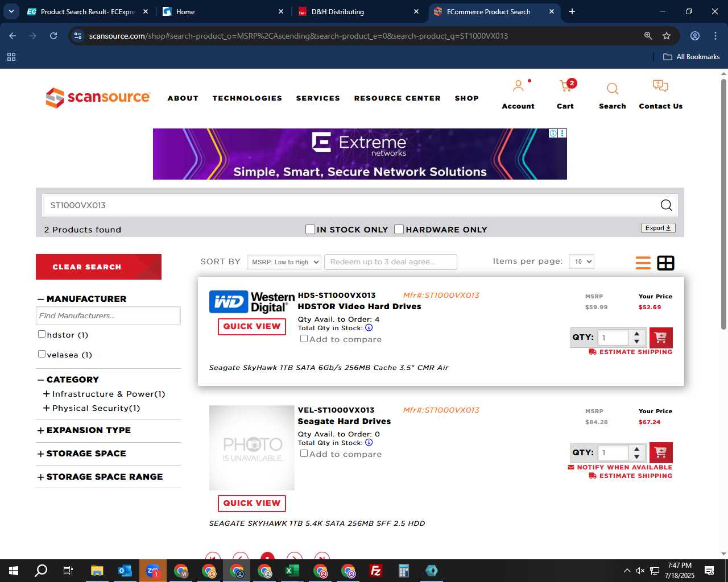
Task: Tick Add to compare for VEL-ST1000VX013
Action: click(304, 454)
